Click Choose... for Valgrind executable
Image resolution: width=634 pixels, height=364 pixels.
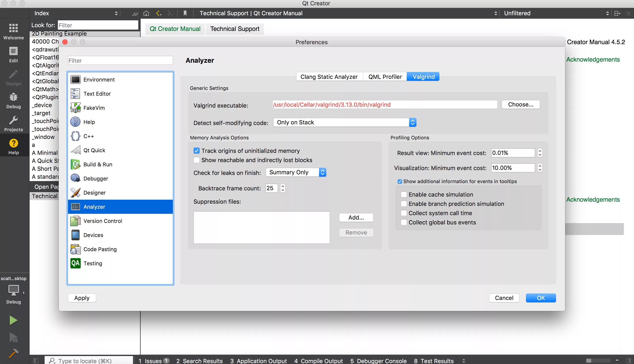coord(521,104)
